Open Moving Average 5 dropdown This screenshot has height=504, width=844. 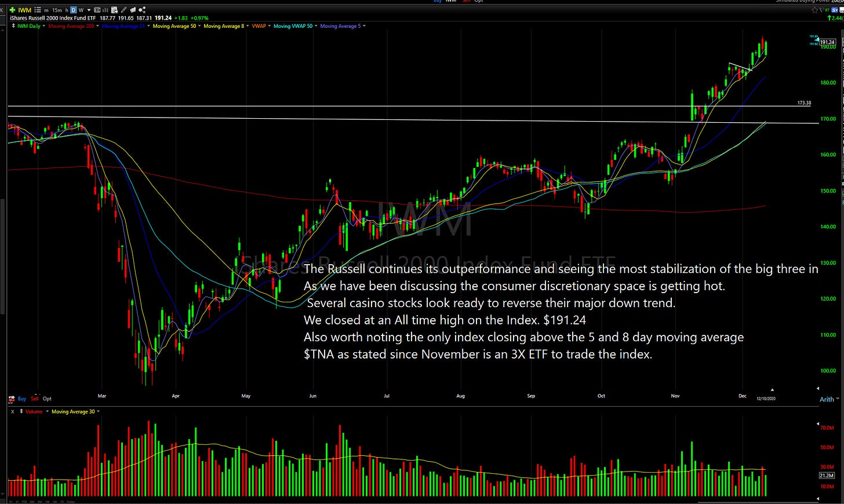tap(364, 26)
